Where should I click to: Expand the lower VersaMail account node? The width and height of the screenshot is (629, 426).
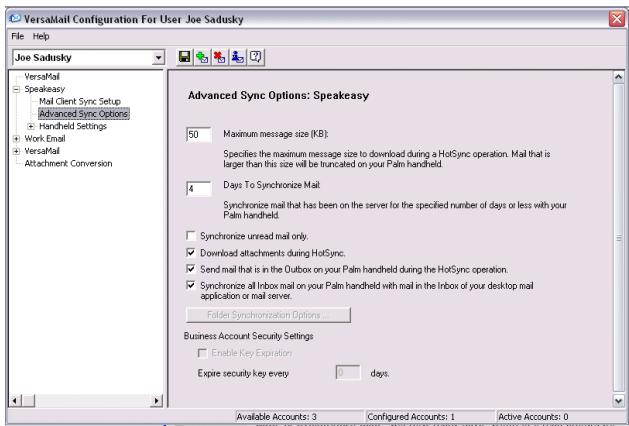click(16, 151)
